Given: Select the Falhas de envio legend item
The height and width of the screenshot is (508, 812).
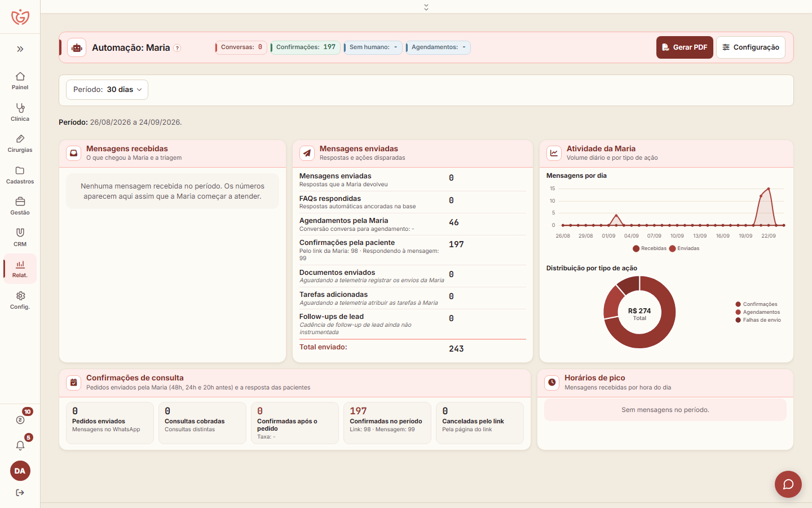Looking at the screenshot, I should 758,320.
